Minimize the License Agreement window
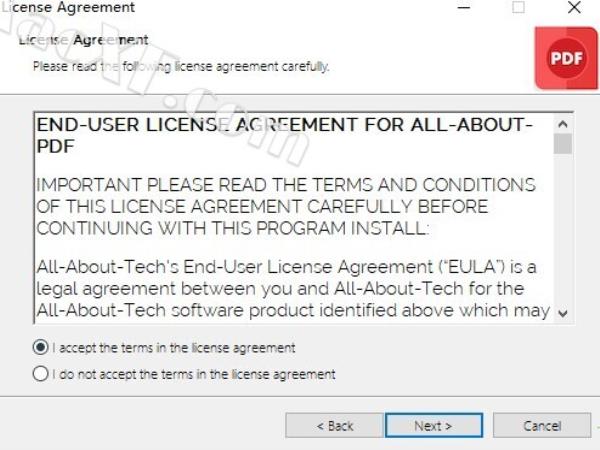Image resolution: width=600 pixels, height=450 pixels. (x=463, y=8)
